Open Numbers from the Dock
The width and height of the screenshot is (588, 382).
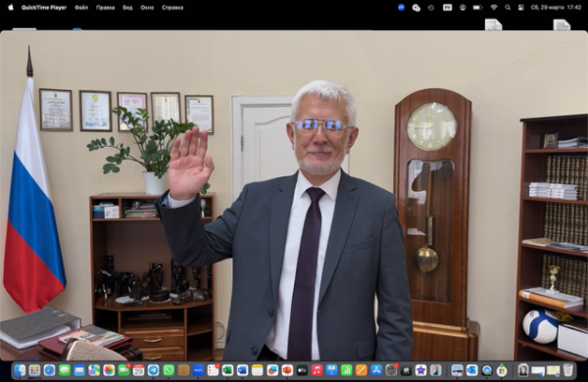click(x=347, y=370)
